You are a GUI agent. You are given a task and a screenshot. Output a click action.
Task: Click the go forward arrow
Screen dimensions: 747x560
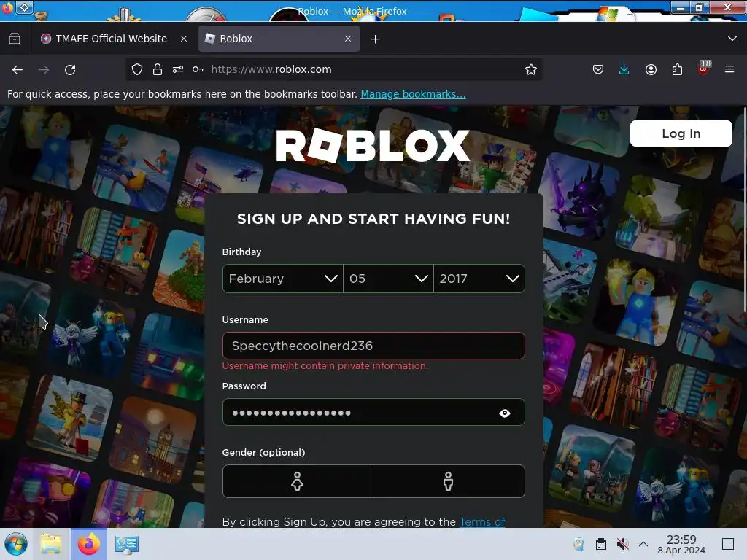[x=44, y=69]
